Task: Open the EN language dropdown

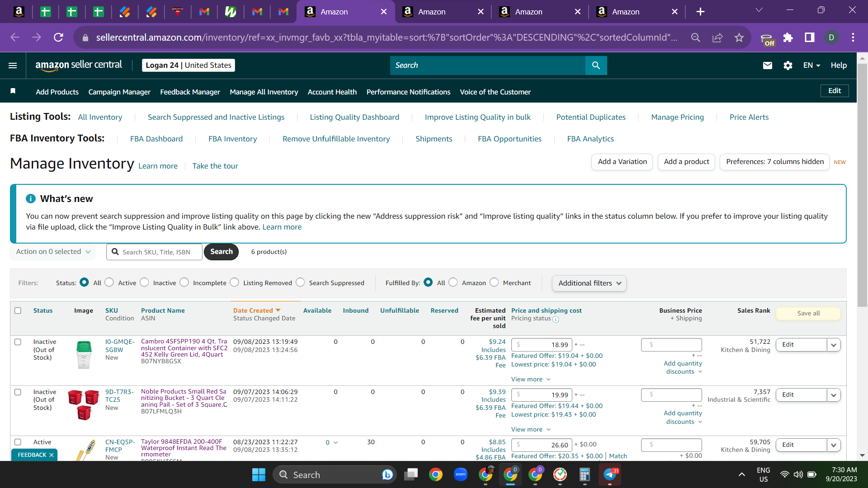Action: 811,66
